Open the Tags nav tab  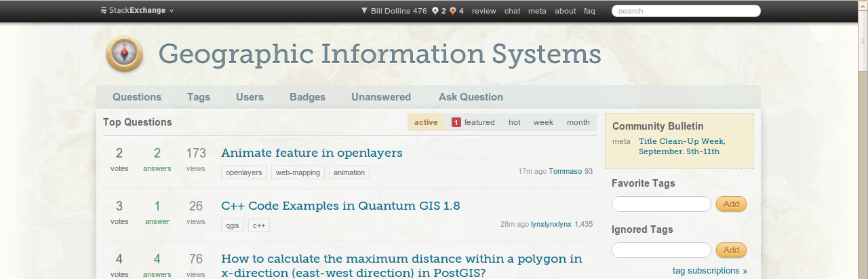tap(199, 97)
